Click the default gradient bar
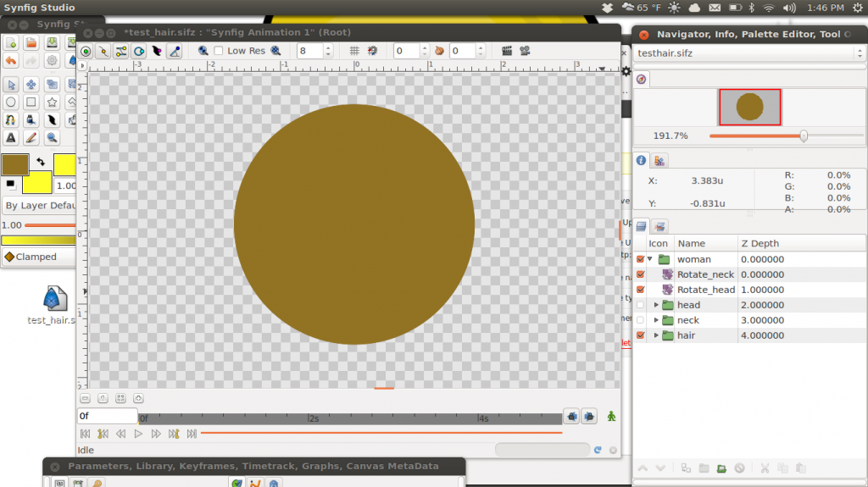 click(x=39, y=241)
